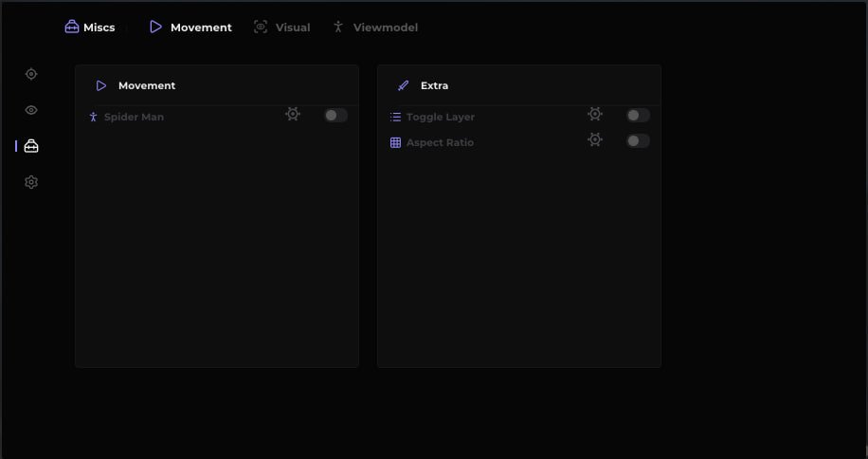Select the toolbox Miscs sidebar icon
The image size is (868, 459).
pyautogui.click(x=31, y=146)
